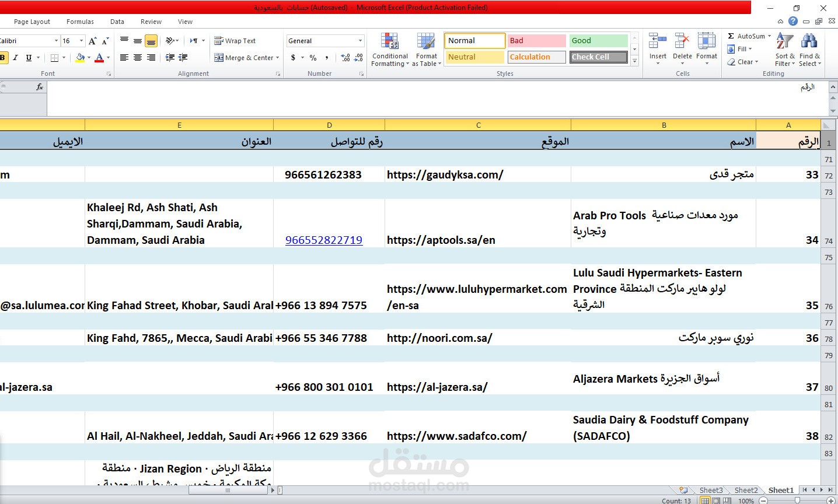Switch to Page Layout view in status bar
838x504 pixels.
716,501
